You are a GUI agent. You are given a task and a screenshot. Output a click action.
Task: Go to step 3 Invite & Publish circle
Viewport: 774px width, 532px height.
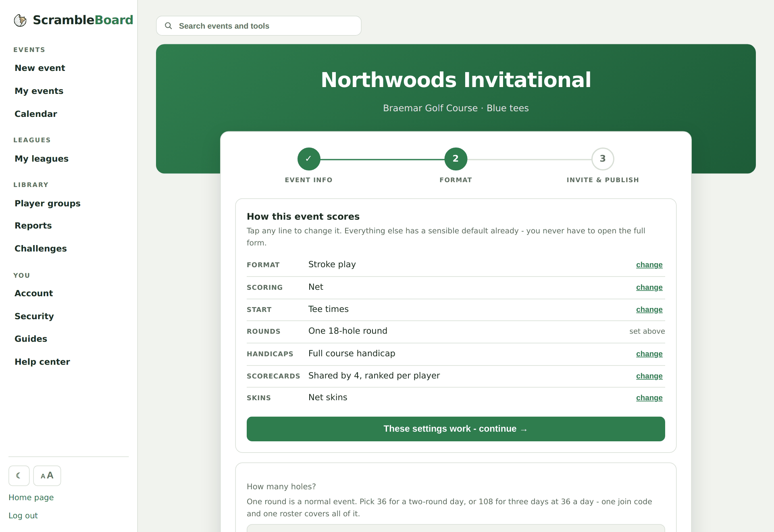(x=603, y=159)
